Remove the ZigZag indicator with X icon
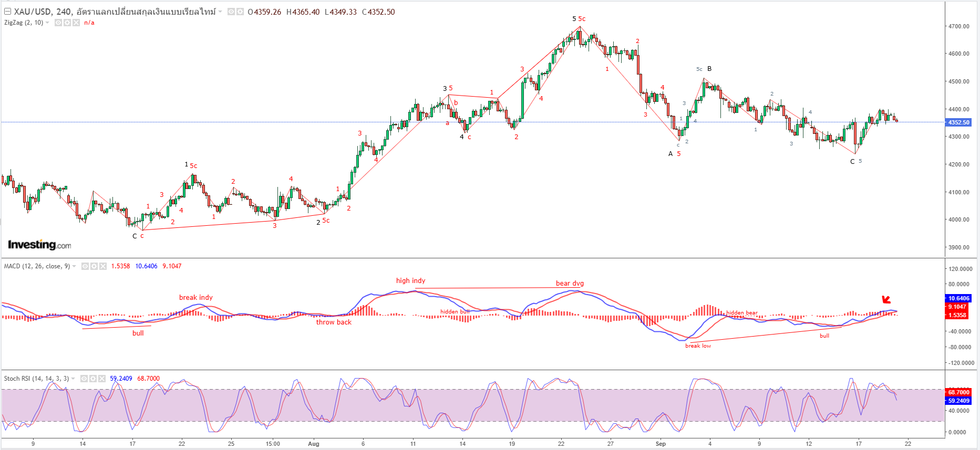The height and width of the screenshot is (450, 980). 76,23
